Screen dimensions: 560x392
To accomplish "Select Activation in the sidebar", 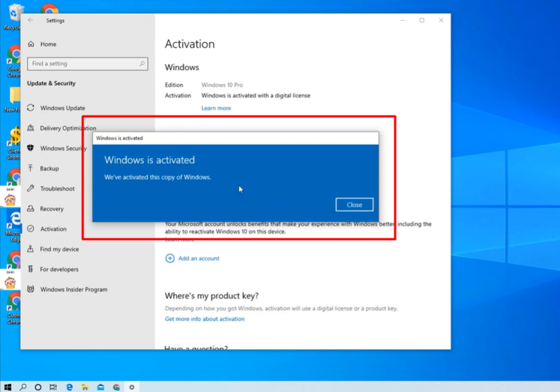I will coord(53,229).
